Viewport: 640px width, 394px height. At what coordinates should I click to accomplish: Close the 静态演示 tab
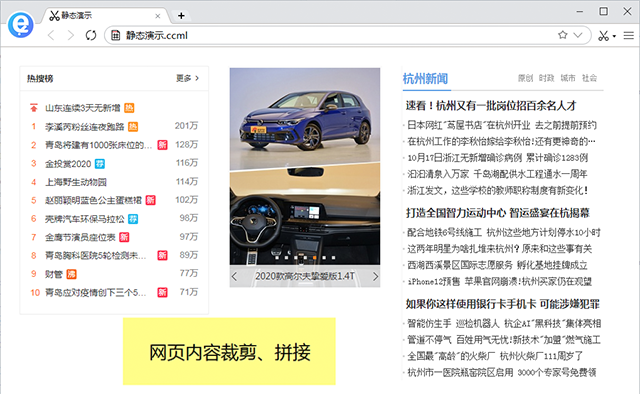pyautogui.click(x=158, y=16)
